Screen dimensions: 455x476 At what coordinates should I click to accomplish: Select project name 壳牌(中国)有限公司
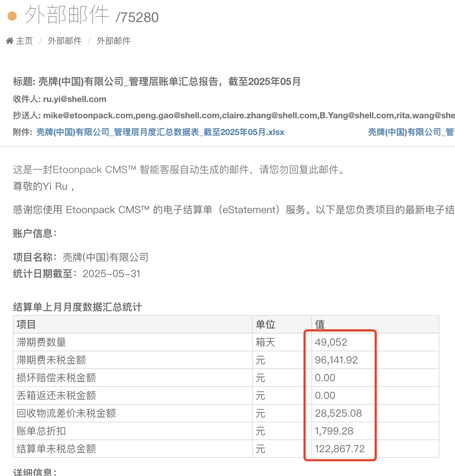(106, 257)
